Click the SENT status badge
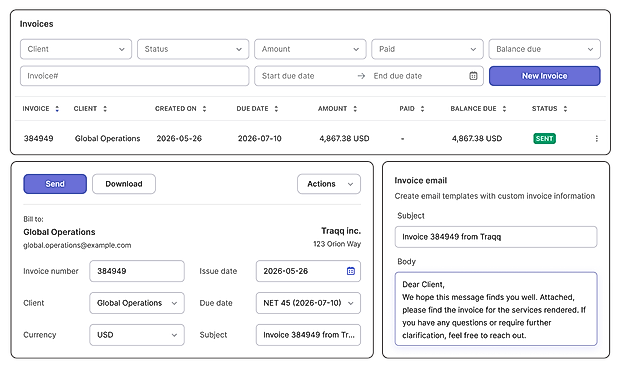This screenshot has height=368, width=623. coord(544,139)
